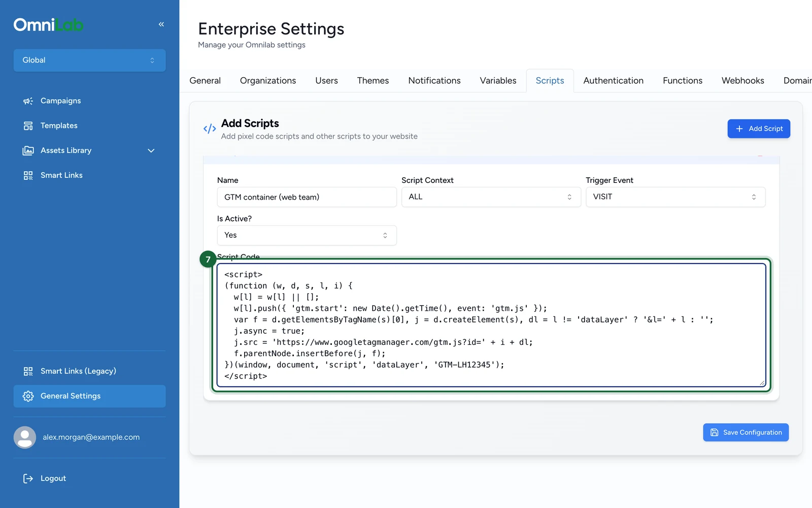This screenshot has height=508, width=812.
Task: Click the Campaigns megaphone icon
Action: 28,101
